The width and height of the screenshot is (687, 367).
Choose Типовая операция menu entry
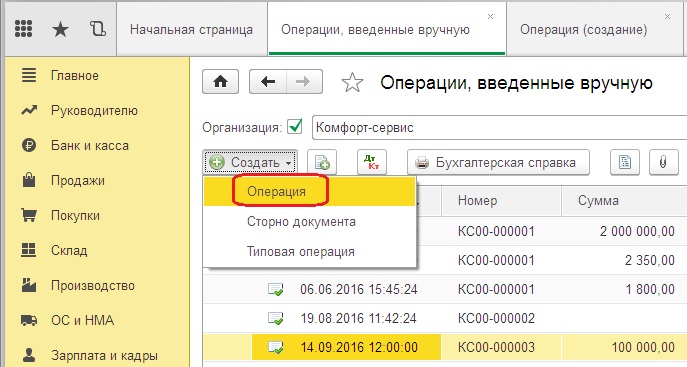pyautogui.click(x=301, y=252)
